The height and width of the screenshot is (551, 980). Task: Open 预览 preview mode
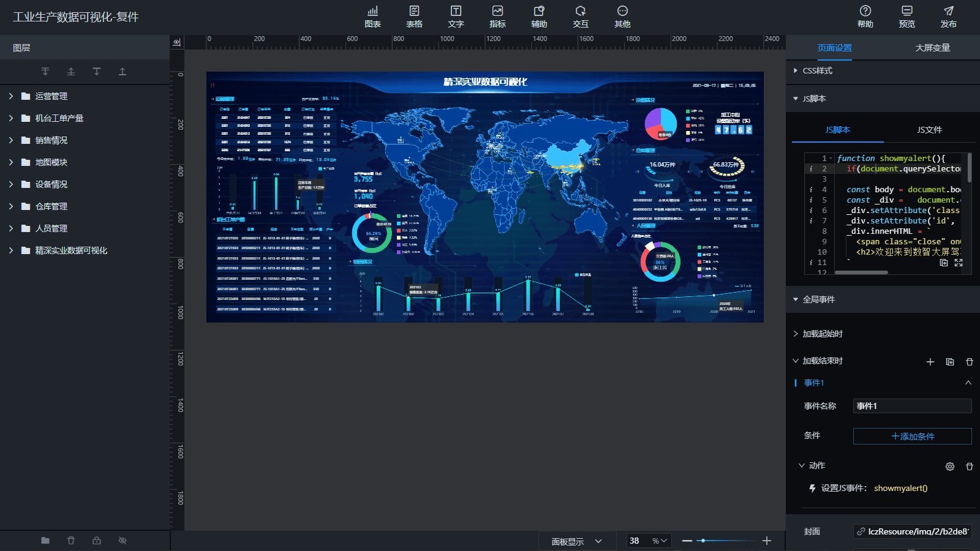click(x=907, y=17)
